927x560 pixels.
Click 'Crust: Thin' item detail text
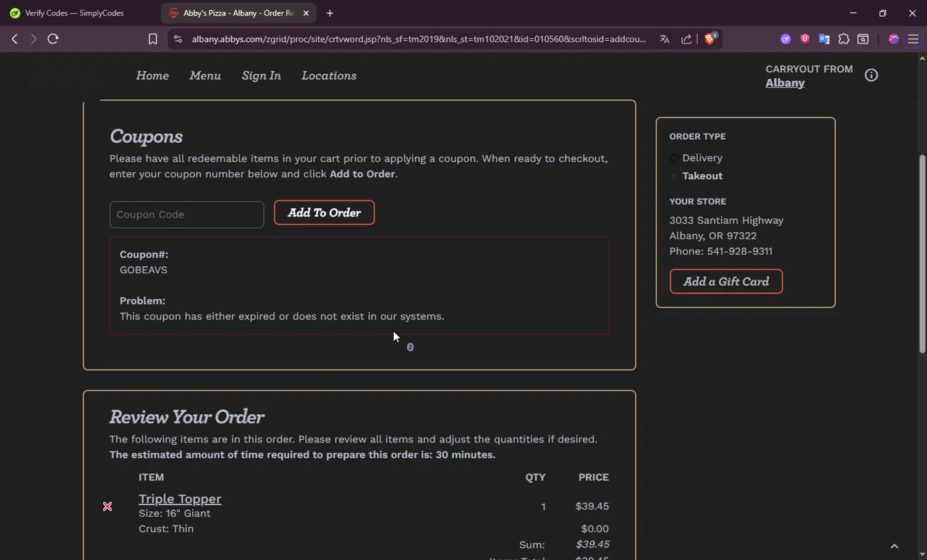[x=166, y=528]
